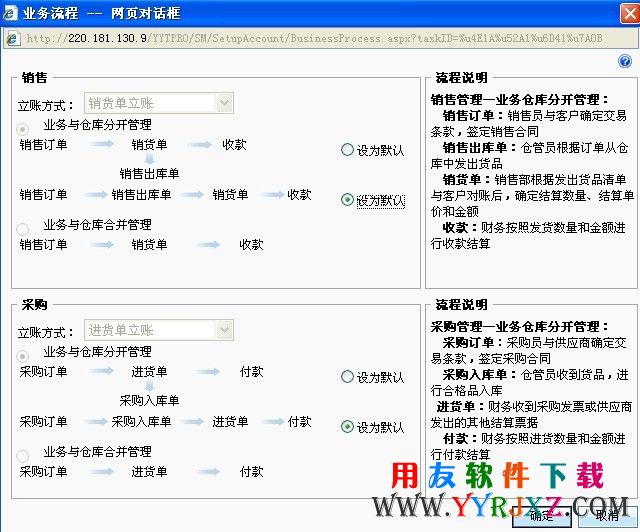Image resolution: width=640 pixels, height=532 pixels.
Task: Choose the unselected 设为默认 radio in the 销售 section
Action: pos(347,149)
